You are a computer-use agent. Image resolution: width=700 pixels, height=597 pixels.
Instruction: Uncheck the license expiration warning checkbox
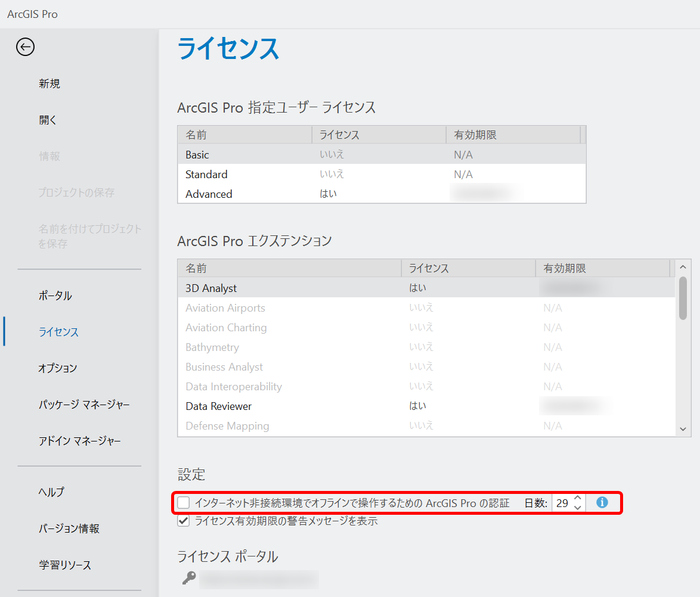point(184,521)
